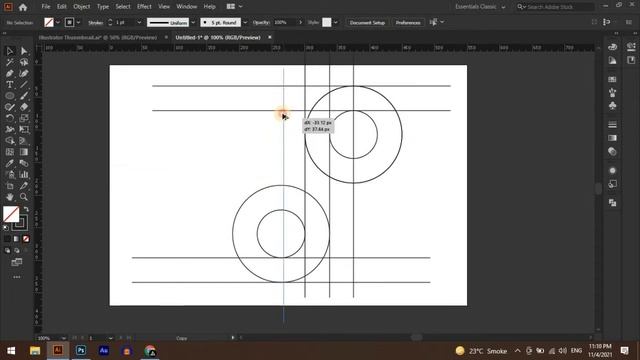Image resolution: width=640 pixels, height=360 pixels.
Task: Open the Symbols panel icon
Action: click(x=612, y=106)
